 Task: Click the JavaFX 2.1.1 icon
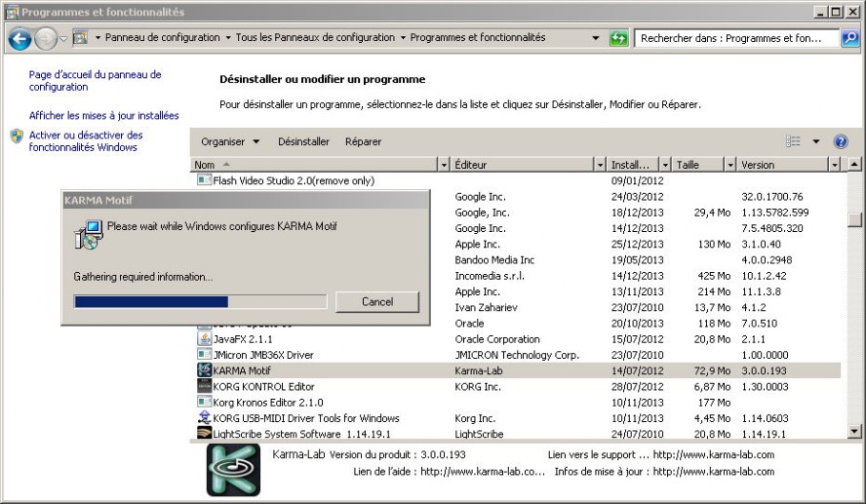pyautogui.click(x=205, y=339)
